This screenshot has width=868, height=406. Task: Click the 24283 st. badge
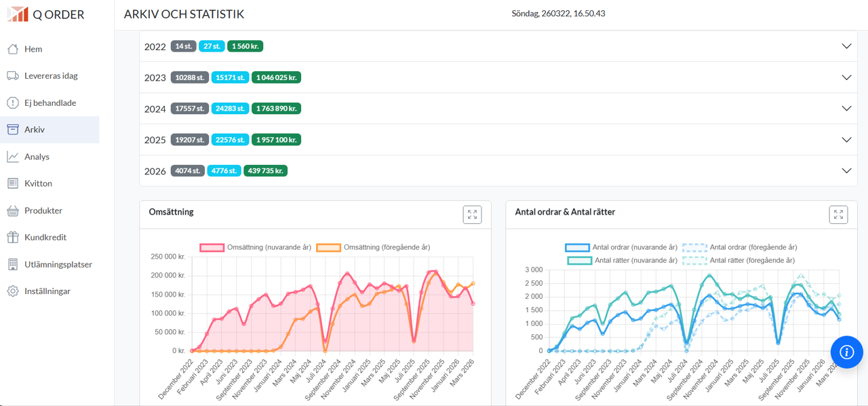pyautogui.click(x=231, y=109)
